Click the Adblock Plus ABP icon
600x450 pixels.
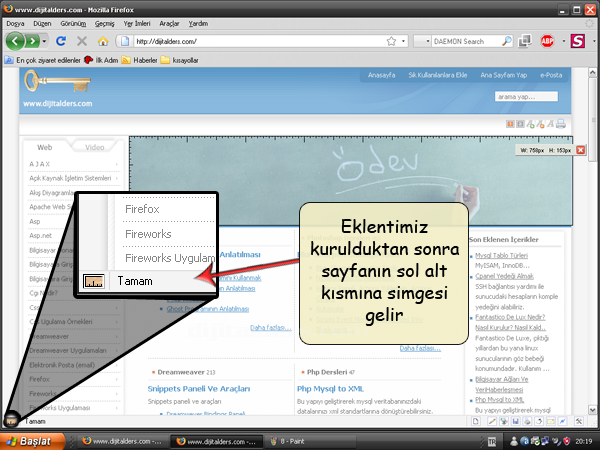tap(548, 42)
